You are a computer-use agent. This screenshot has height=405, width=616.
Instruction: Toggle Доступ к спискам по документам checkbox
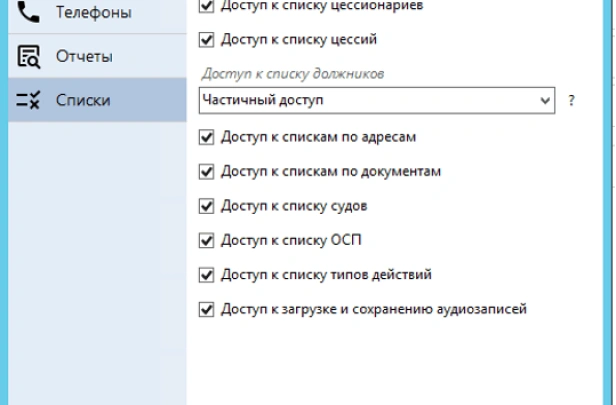click(207, 171)
